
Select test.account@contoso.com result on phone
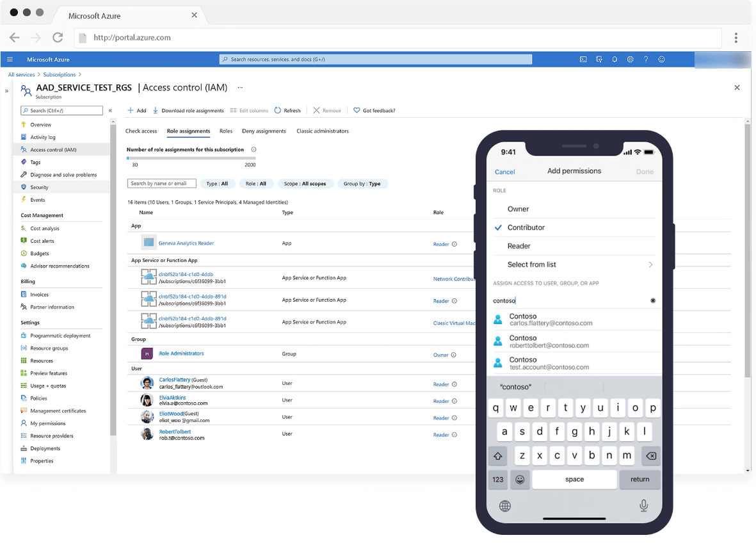pos(574,363)
